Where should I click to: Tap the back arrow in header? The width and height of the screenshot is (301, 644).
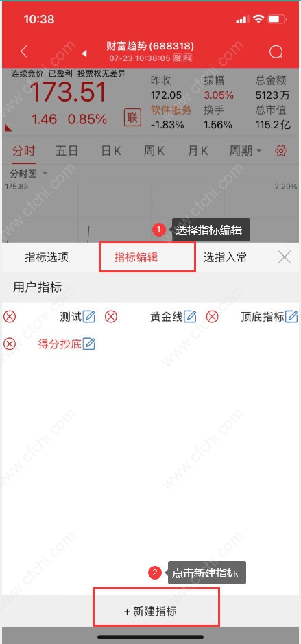coord(24,51)
